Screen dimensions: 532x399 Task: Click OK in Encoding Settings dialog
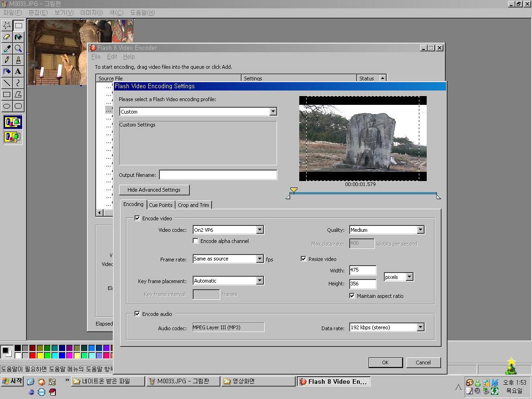point(386,363)
